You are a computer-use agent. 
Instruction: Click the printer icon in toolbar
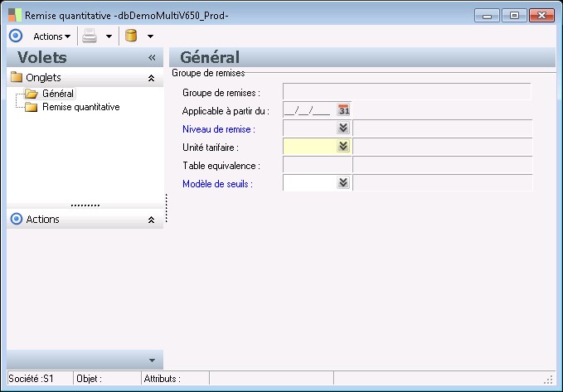coord(90,36)
